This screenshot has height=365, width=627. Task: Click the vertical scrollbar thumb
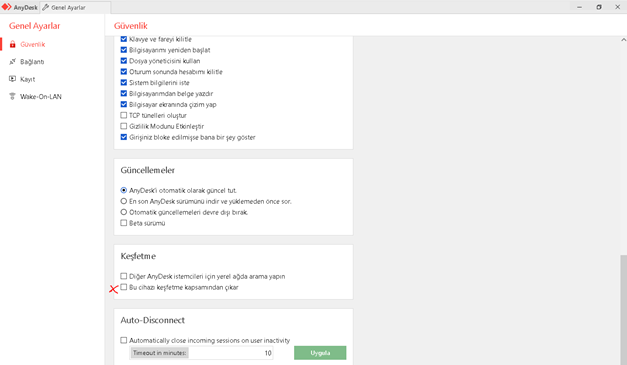[623, 310]
